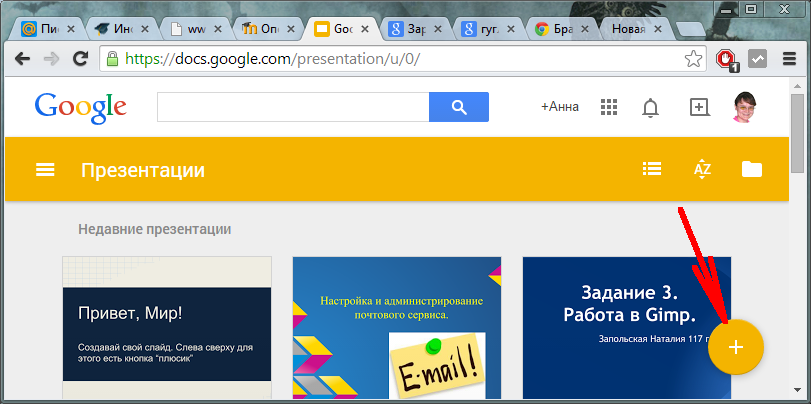
Task: Maximize the Chrome window
Action: pos(751,8)
